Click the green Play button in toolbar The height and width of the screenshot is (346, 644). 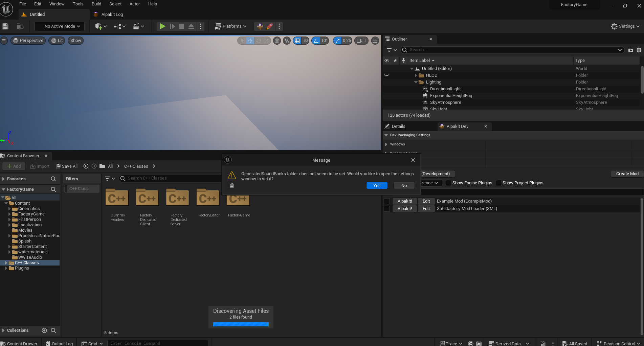coord(162,26)
